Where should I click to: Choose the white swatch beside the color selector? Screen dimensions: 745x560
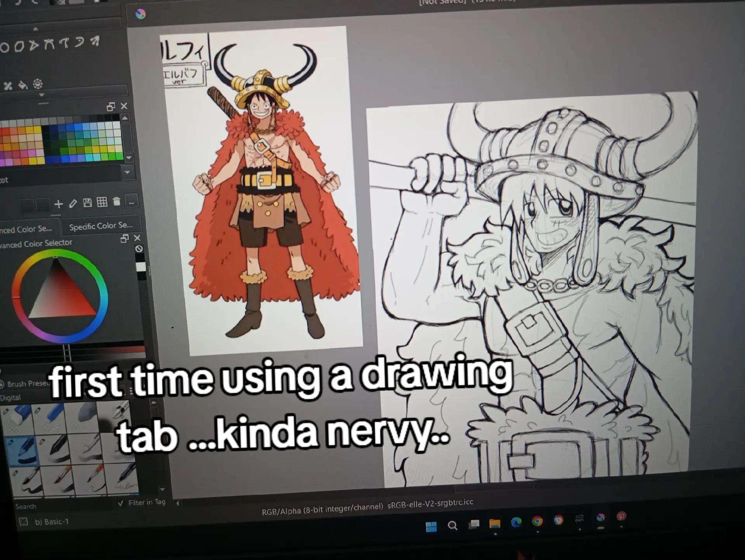click(141, 267)
